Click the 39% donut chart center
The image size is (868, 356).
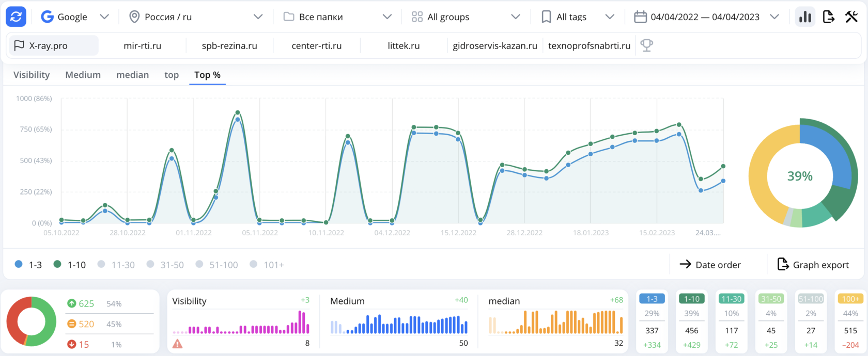[800, 176]
